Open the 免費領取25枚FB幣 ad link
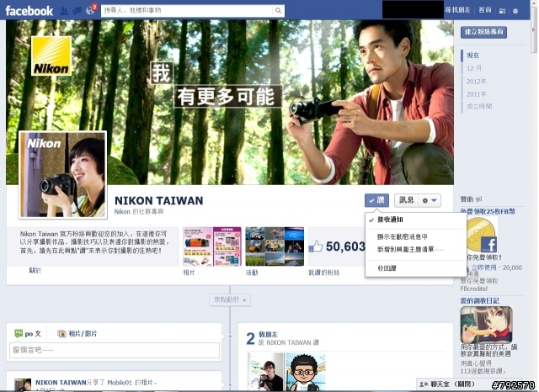This screenshot has height=392, width=539. pyautogui.click(x=488, y=211)
